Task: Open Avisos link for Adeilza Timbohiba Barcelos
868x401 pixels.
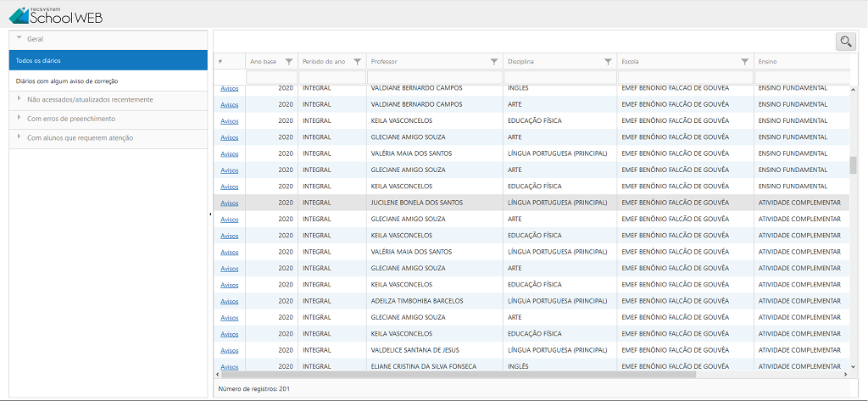Action: (x=229, y=301)
